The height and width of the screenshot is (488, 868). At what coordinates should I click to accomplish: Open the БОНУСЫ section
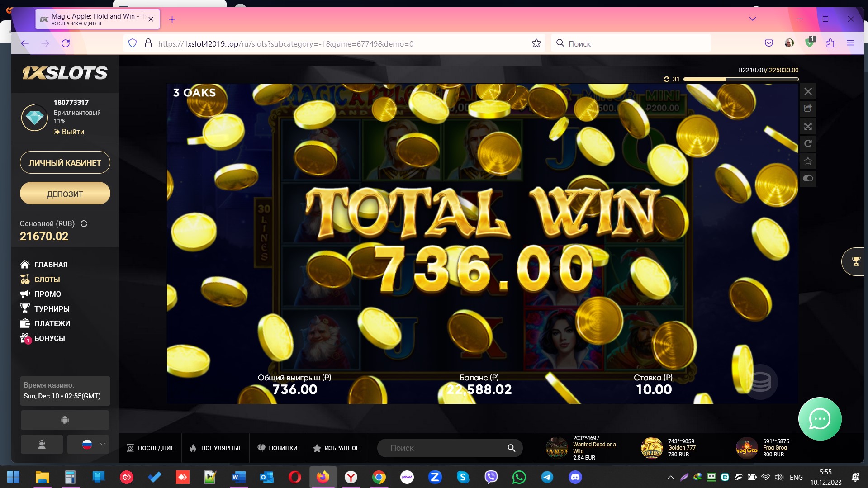point(43,338)
